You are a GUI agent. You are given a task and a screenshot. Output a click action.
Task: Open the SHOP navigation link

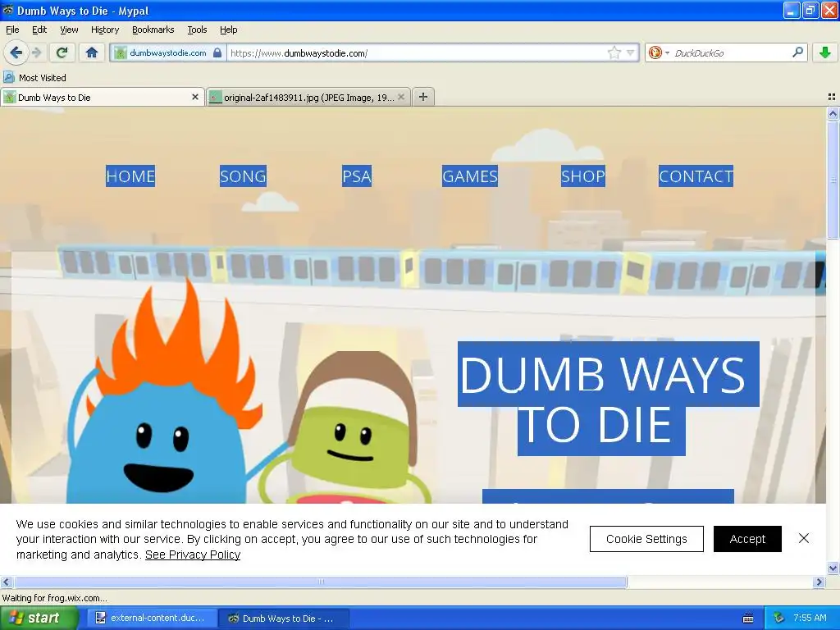583,176
